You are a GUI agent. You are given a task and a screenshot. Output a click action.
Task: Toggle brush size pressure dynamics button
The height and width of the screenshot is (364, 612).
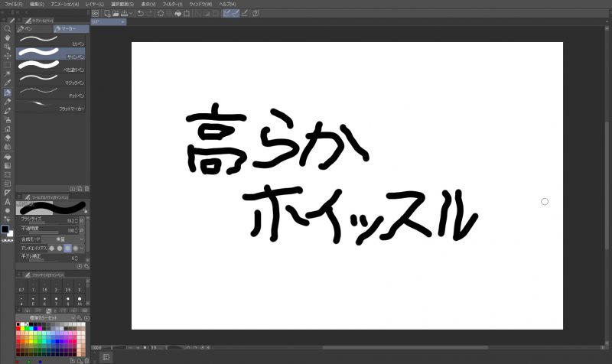point(82,221)
